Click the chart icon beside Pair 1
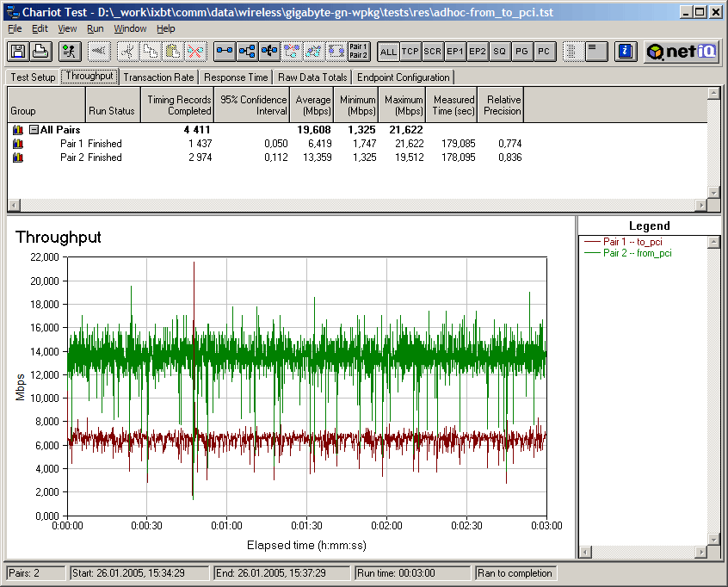This screenshot has height=587, width=728. click(17, 144)
